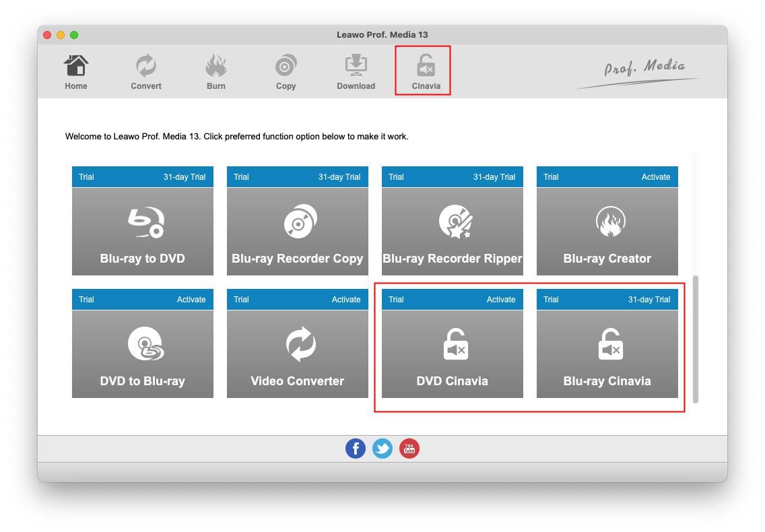Viewport: 765px width, 532px height.
Task: Open the Facebook icon link
Action: click(356, 448)
